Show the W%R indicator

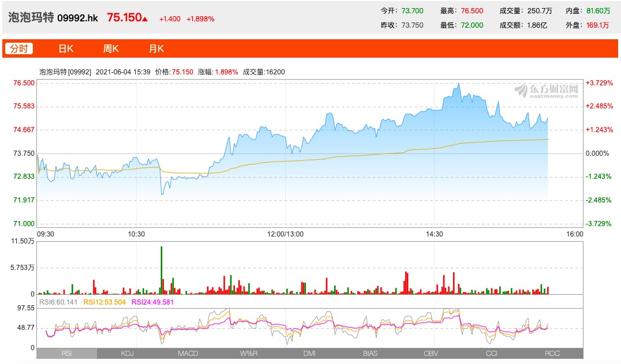pos(249,353)
